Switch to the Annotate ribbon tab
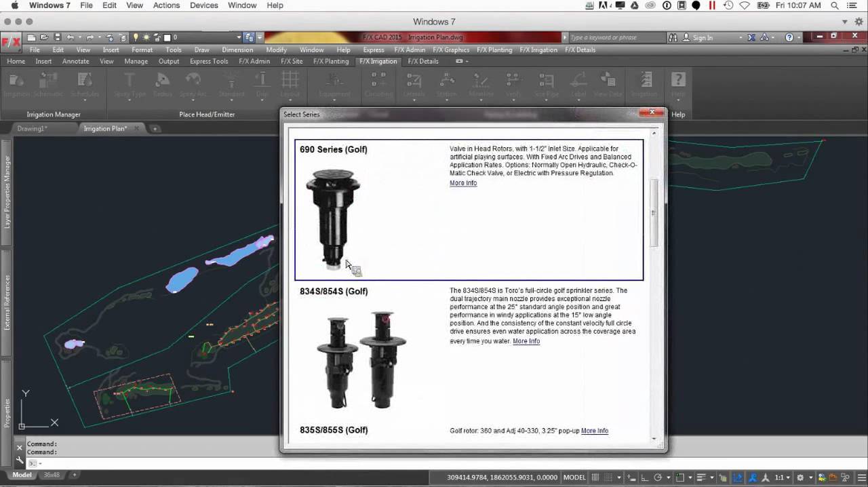 75,61
